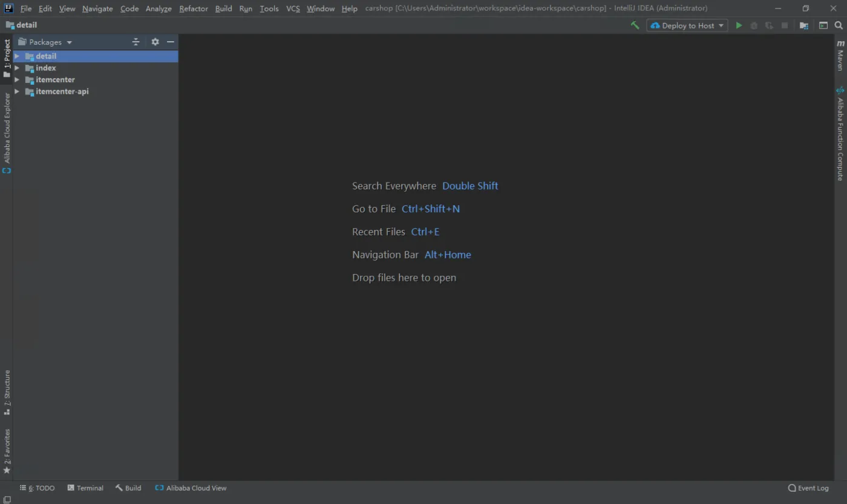Select the itemcenter-api module in tree
Image resolution: width=847 pixels, height=504 pixels.
tap(62, 91)
